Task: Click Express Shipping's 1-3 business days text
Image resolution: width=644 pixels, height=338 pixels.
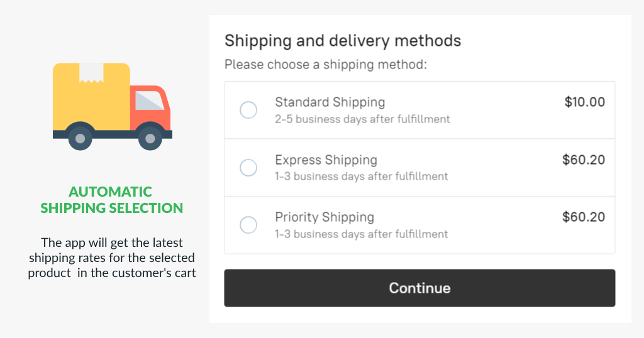Action: coord(361,177)
